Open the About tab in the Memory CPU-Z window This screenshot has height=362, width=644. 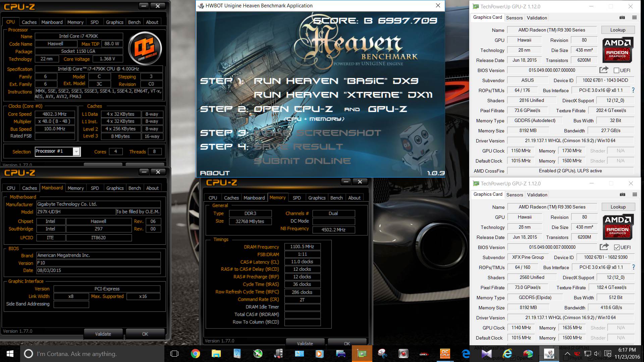[354, 198]
